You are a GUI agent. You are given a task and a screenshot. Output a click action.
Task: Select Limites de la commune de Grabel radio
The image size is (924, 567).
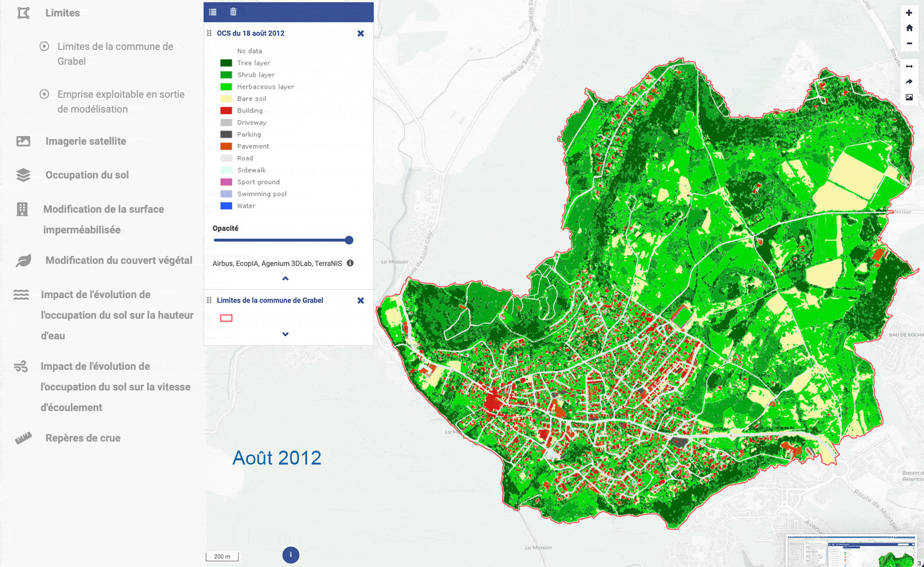44,47
